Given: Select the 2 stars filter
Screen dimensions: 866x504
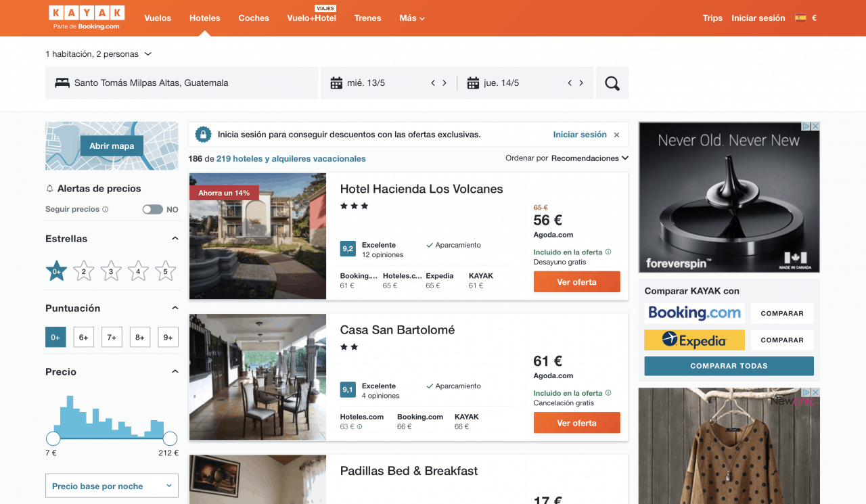Looking at the screenshot, I should pyautogui.click(x=84, y=271).
